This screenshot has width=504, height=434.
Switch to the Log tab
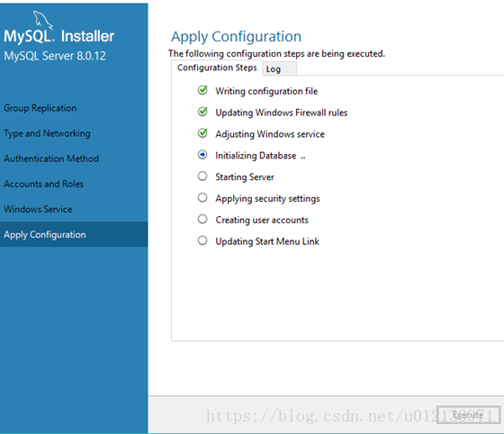click(x=279, y=69)
